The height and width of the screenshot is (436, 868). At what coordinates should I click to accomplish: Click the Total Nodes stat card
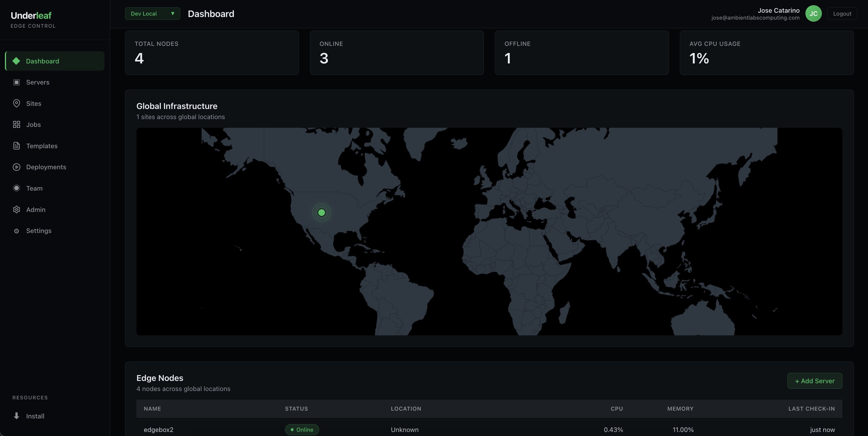click(x=212, y=52)
